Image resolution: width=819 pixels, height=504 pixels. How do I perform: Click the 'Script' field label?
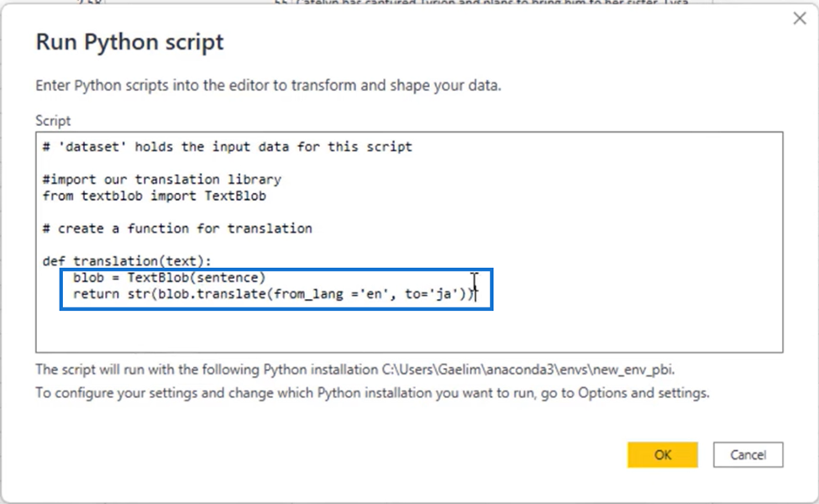point(53,121)
